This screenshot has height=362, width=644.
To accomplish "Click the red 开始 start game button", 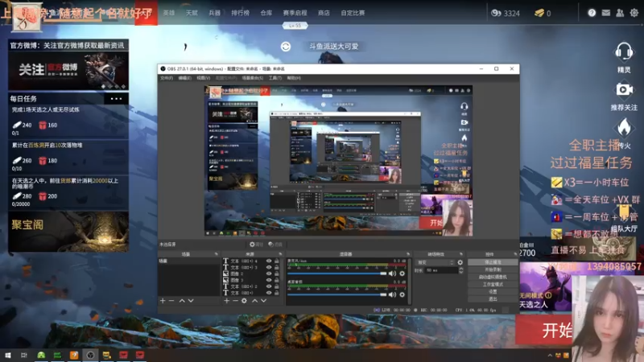I will (x=544, y=330).
